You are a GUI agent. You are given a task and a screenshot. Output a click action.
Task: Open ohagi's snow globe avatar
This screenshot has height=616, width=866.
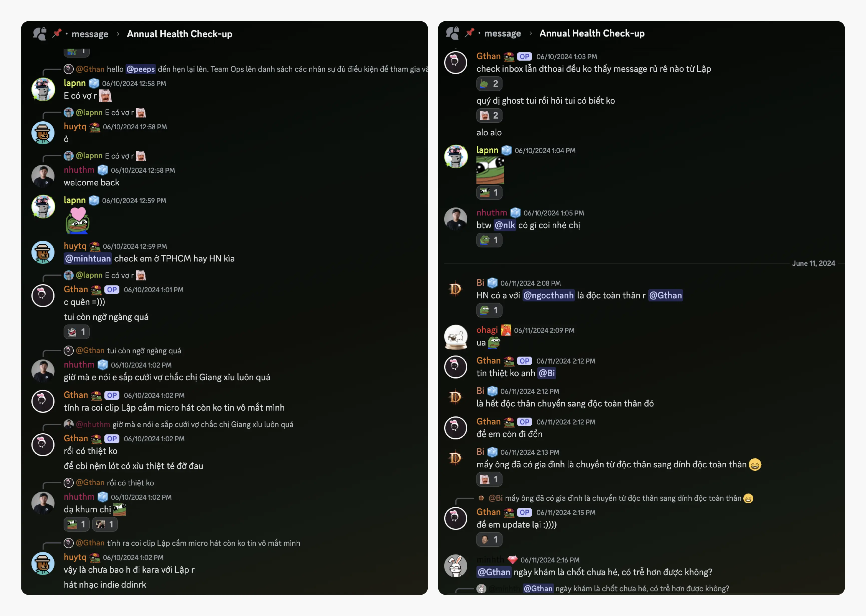pos(456,337)
